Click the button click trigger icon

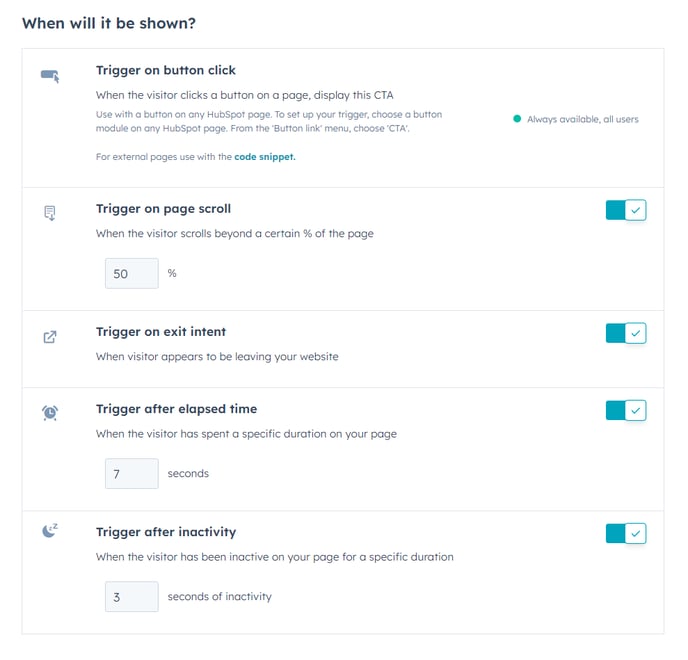coord(50,76)
